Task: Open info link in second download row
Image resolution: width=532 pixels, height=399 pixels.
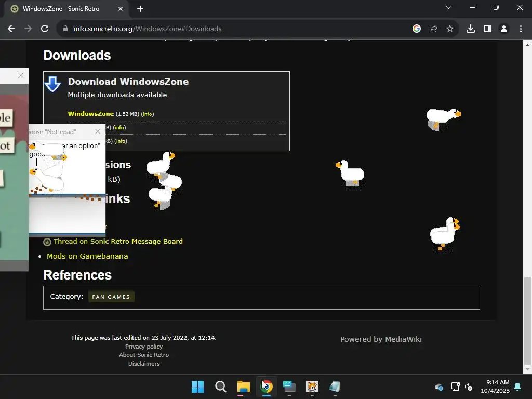Action: [119, 128]
